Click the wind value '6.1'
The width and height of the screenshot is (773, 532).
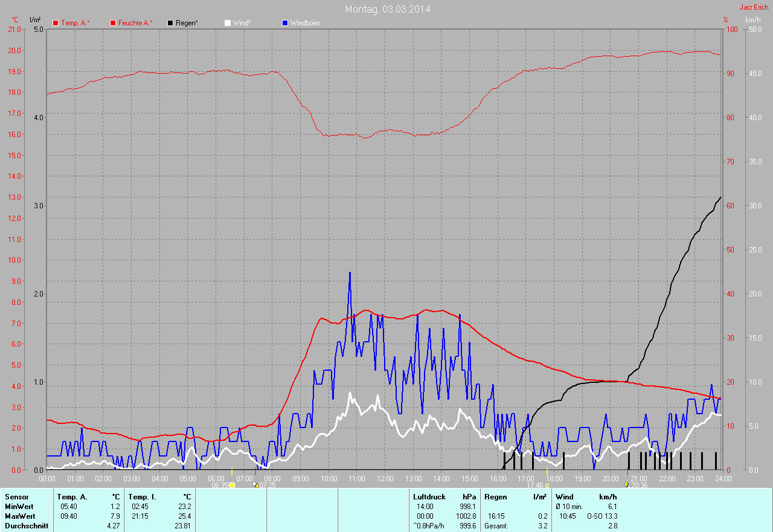coord(612,507)
